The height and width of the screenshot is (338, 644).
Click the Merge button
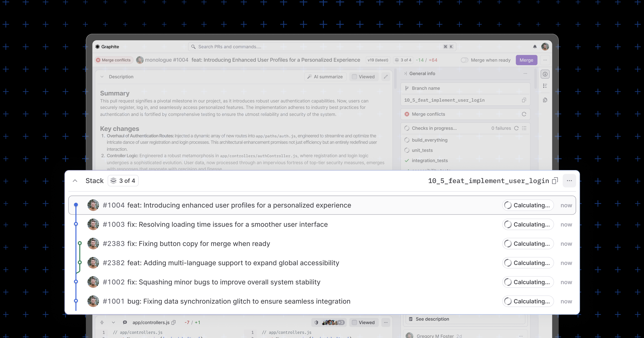[526, 60]
